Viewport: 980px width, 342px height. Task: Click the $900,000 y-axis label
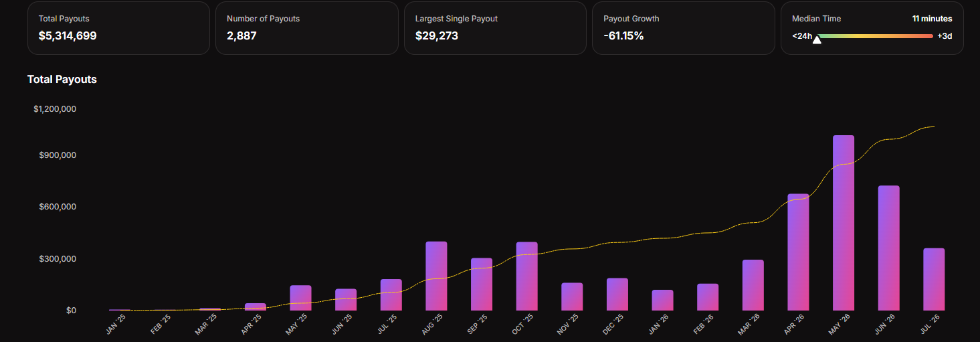tap(57, 155)
